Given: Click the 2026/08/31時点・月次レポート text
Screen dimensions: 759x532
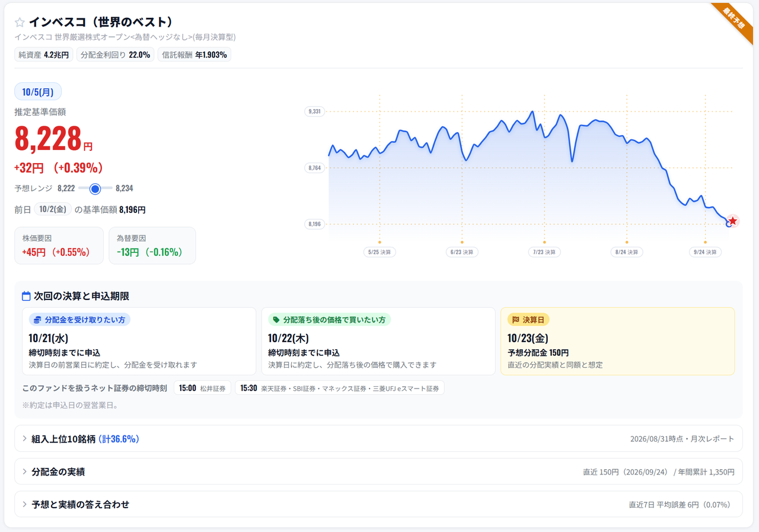Looking at the screenshot, I should click(683, 439).
